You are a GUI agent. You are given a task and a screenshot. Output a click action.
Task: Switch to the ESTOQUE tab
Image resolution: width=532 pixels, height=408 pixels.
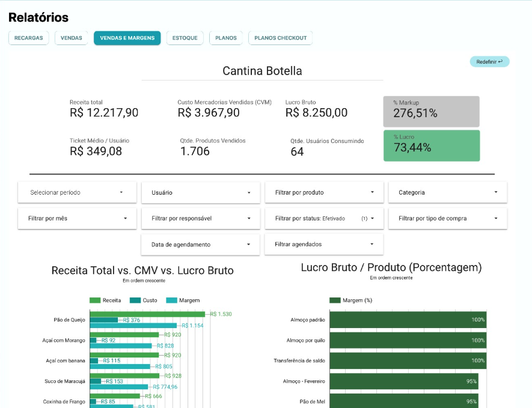pos(185,37)
